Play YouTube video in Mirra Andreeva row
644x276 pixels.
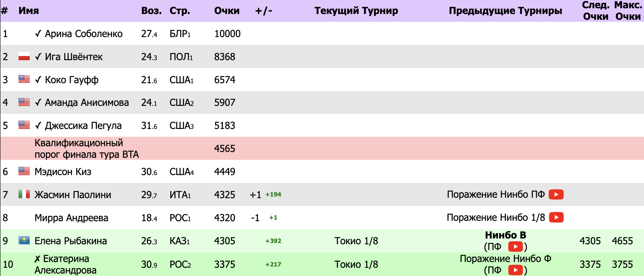coord(556,218)
